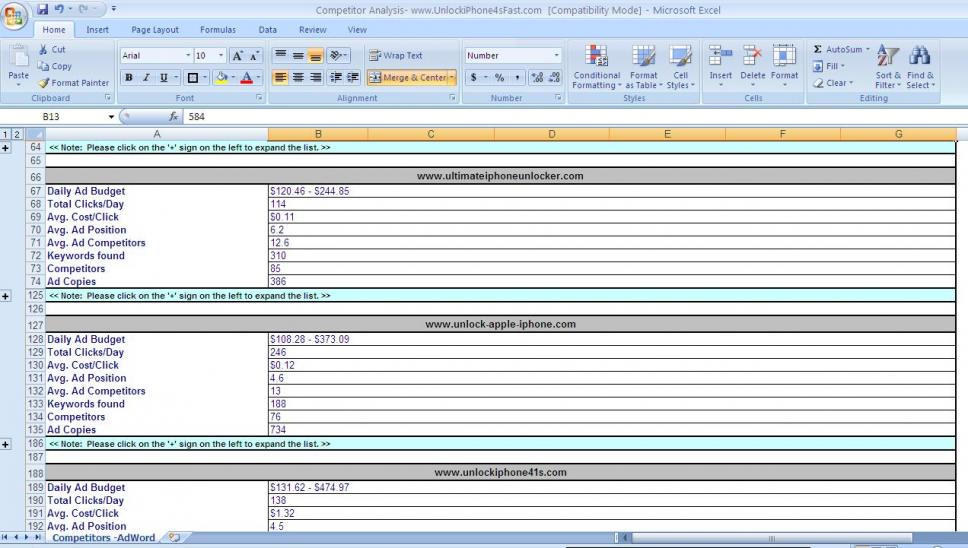Copy the selected cells
This screenshot has width=968, height=548.
click(54, 66)
